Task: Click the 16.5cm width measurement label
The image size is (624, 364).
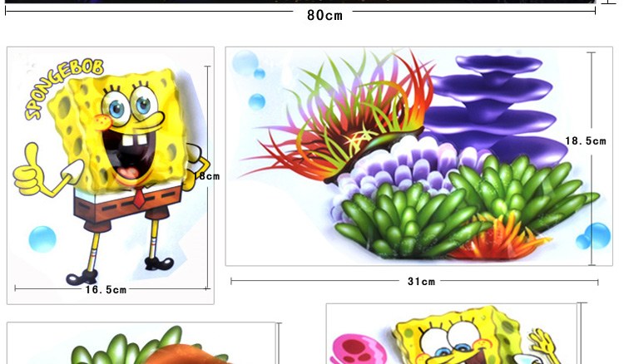Action: (106, 290)
